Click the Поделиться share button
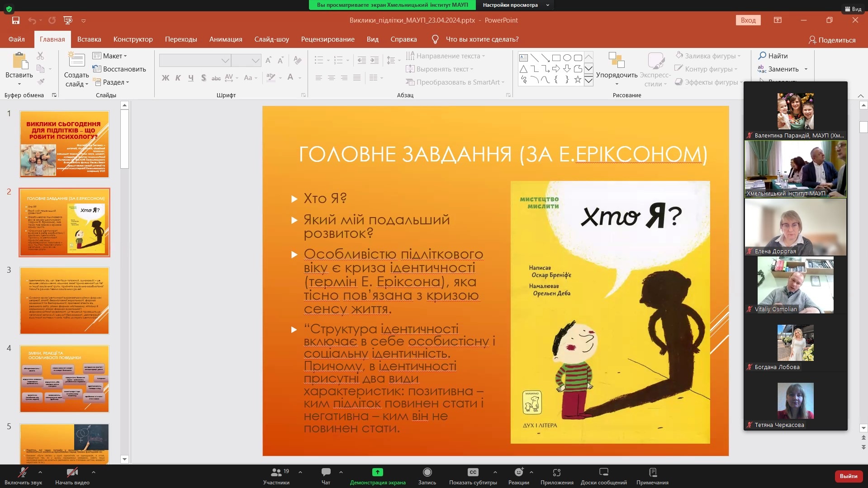 coord(832,40)
